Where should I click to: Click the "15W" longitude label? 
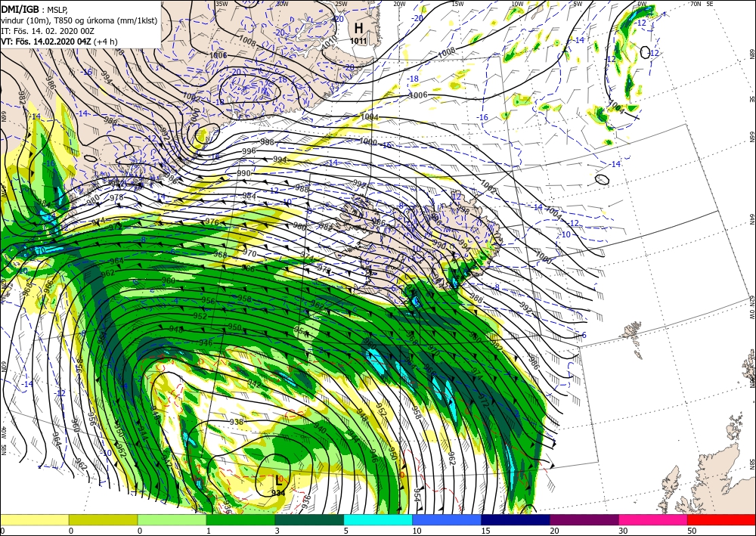[x=457, y=4]
